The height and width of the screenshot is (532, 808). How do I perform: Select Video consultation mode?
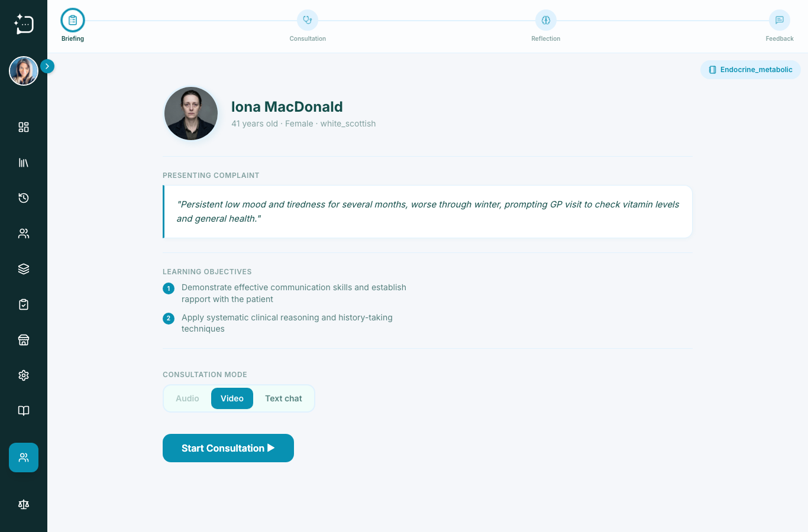click(232, 398)
